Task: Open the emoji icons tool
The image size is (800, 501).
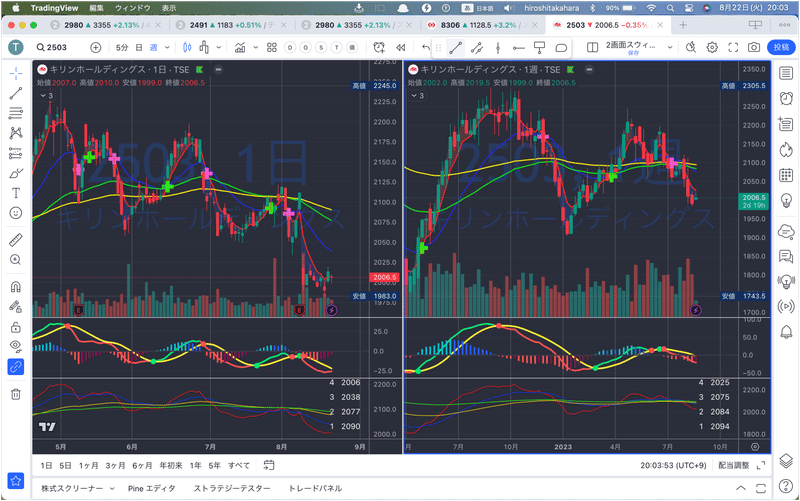Action: point(16,213)
